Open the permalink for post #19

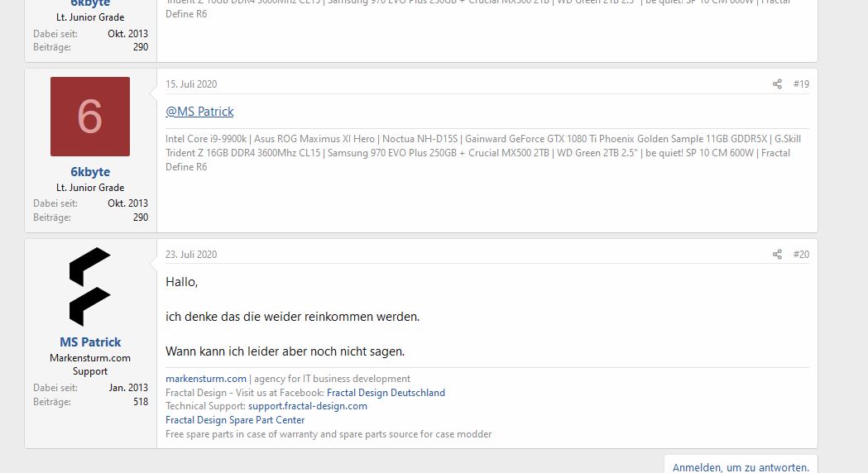pyautogui.click(x=801, y=84)
